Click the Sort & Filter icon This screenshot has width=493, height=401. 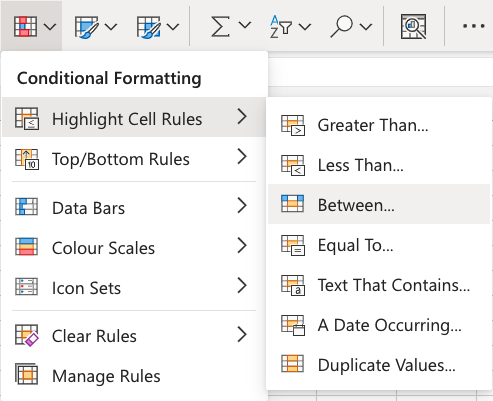click(x=281, y=26)
